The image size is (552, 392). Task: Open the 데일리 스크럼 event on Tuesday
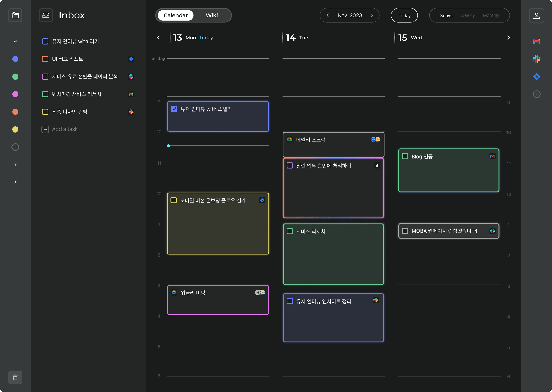point(333,144)
